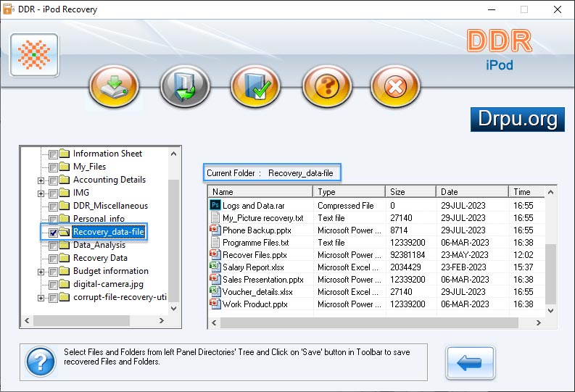Screen dimensions: 575x392
Task: Click the Current Folder Recovery_data-file field
Action: 272,173
